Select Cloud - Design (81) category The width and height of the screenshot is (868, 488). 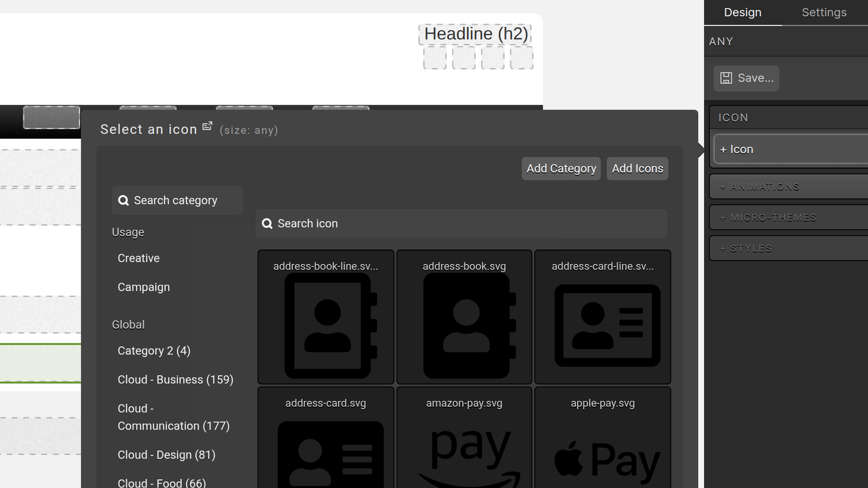coord(167,455)
